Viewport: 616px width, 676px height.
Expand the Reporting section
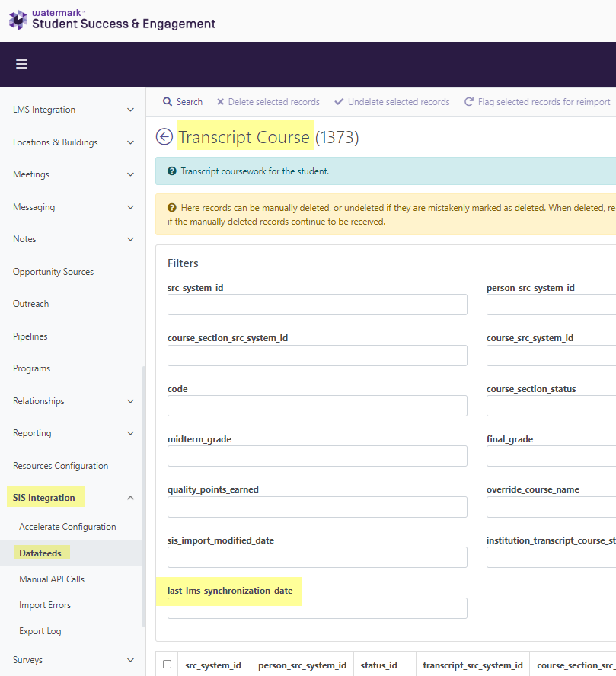point(130,433)
